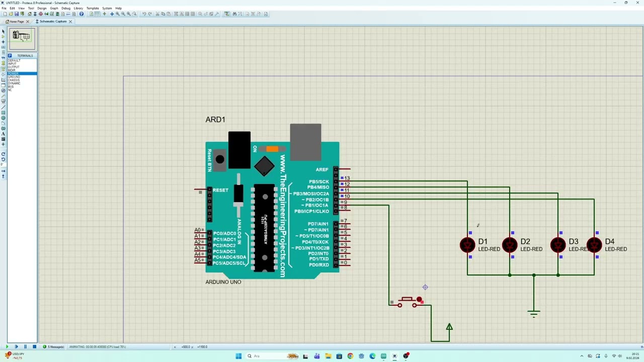Open the Windows Start menu

click(238, 356)
